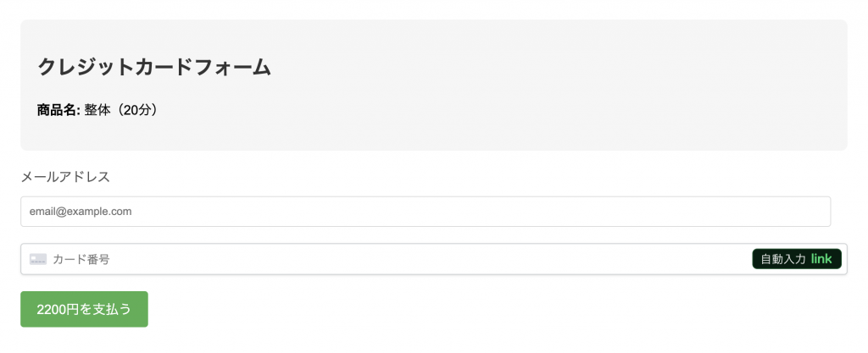Viewport: 868px width, 353px height.
Task: Click the 2200円を支払う button
Action: point(84,309)
